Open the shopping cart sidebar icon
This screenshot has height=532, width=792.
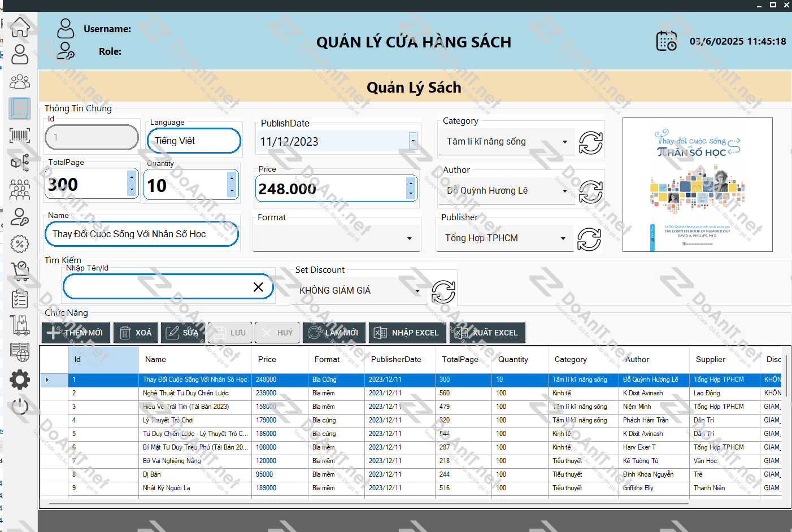click(x=20, y=272)
